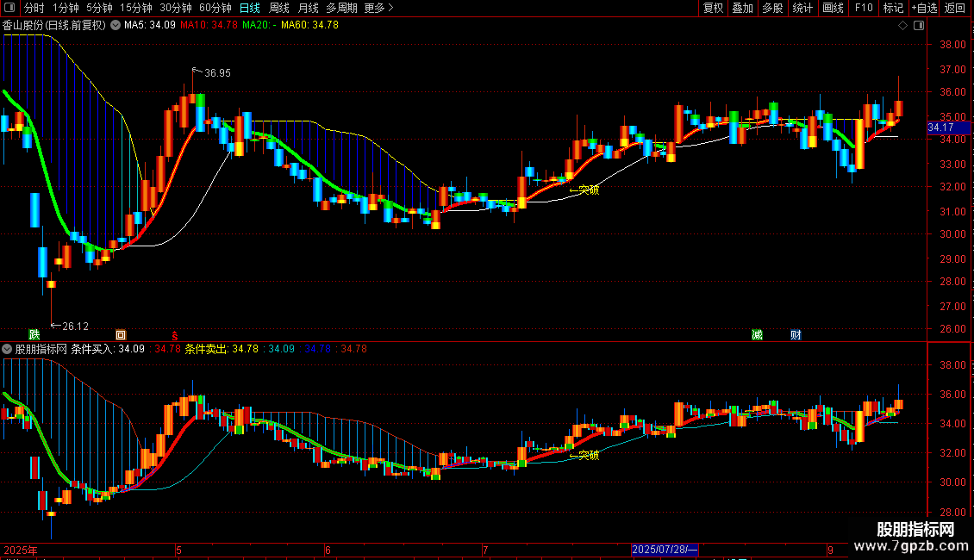Open 多股 multi-stock view
The width and height of the screenshot is (974, 560).
click(772, 8)
